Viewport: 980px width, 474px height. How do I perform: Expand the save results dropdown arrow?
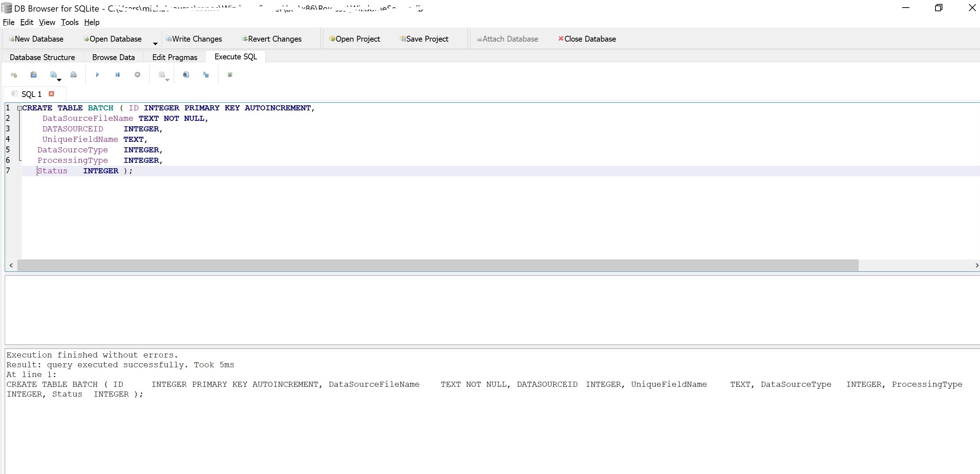coord(168,80)
